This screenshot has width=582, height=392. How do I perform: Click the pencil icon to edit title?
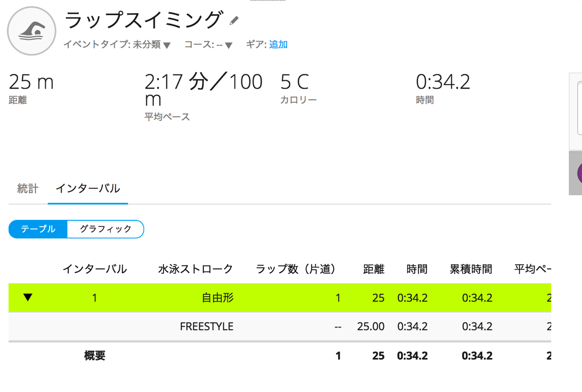click(x=234, y=20)
